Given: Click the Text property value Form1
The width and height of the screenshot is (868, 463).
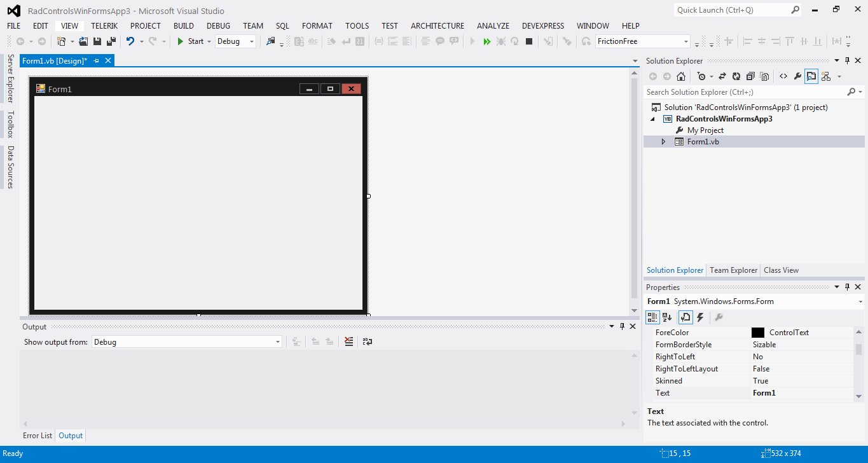Looking at the screenshot, I should pos(764,393).
